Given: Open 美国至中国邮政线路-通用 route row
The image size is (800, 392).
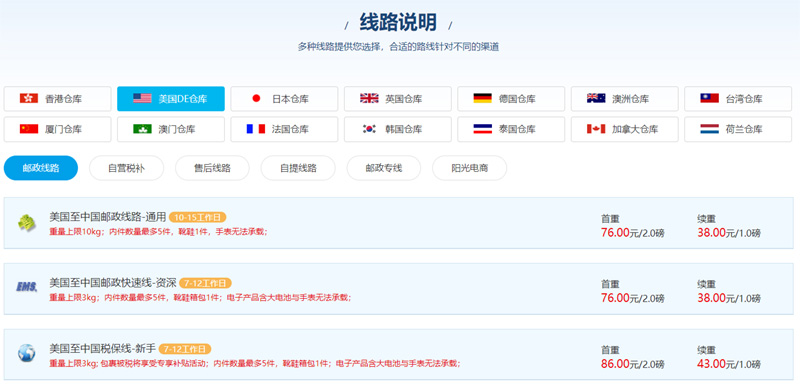Looking at the screenshot, I should tap(398, 223).
